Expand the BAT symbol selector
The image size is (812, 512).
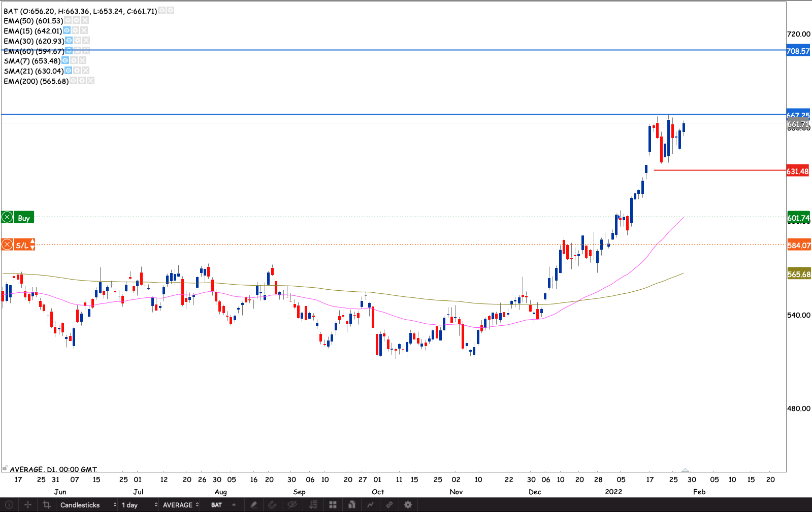[223, 505]
